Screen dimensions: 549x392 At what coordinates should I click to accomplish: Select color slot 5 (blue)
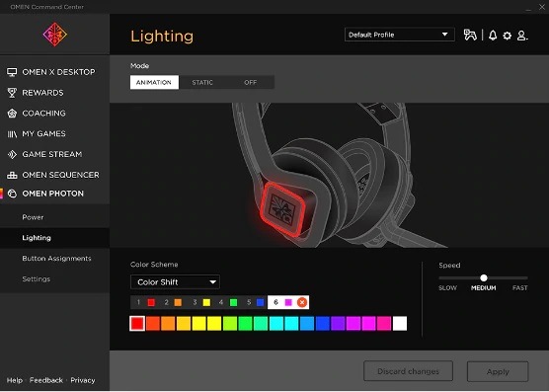point(255,302)
